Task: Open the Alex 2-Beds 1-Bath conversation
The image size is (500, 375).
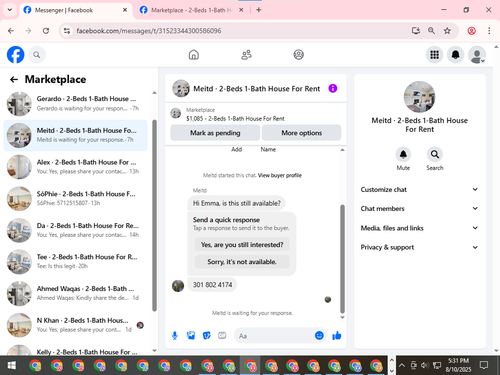Action: [x=75, y=167]
